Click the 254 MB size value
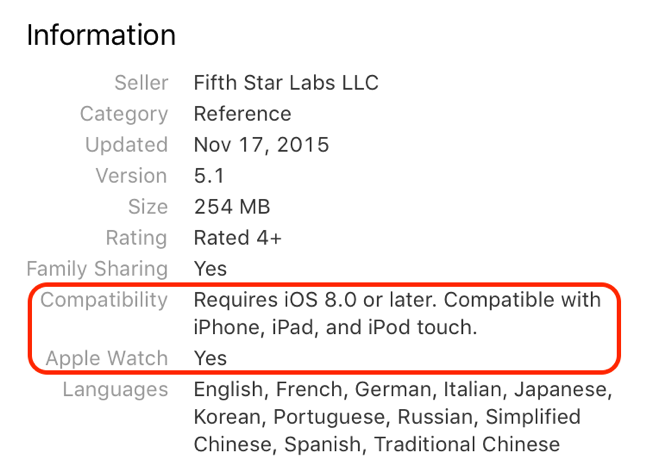This screenshot has width=647, height=472. 232,207
